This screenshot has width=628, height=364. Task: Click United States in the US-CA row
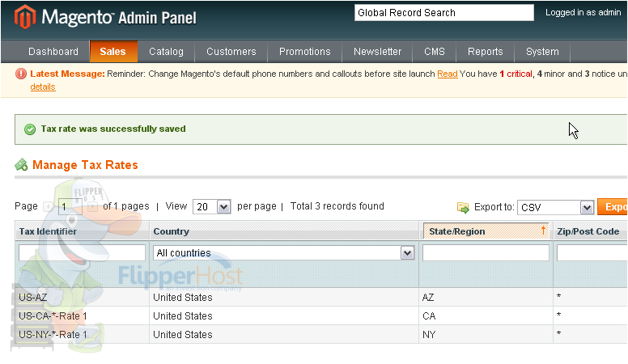pos(183,316)
